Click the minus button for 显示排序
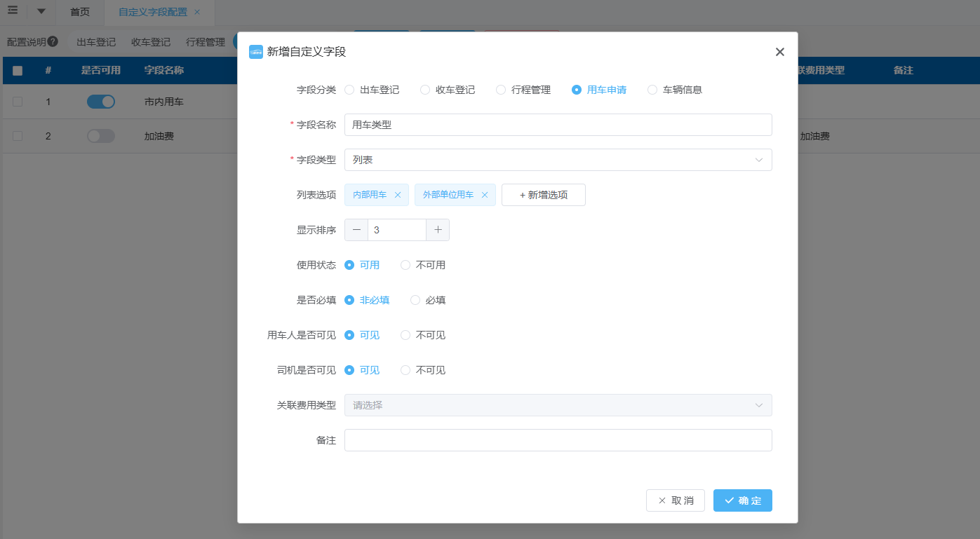Screen dimensions: 980x539 coord(356,230)
